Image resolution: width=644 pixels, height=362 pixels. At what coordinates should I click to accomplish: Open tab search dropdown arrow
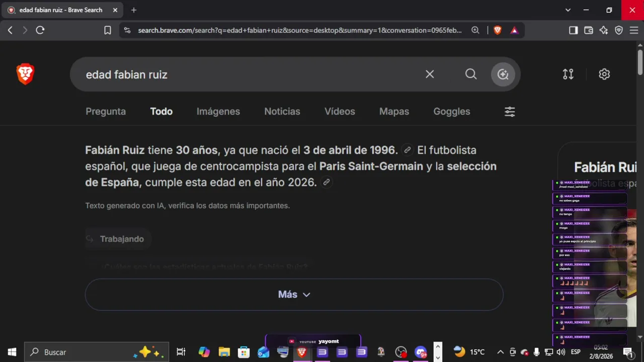(x=568, y=10)
